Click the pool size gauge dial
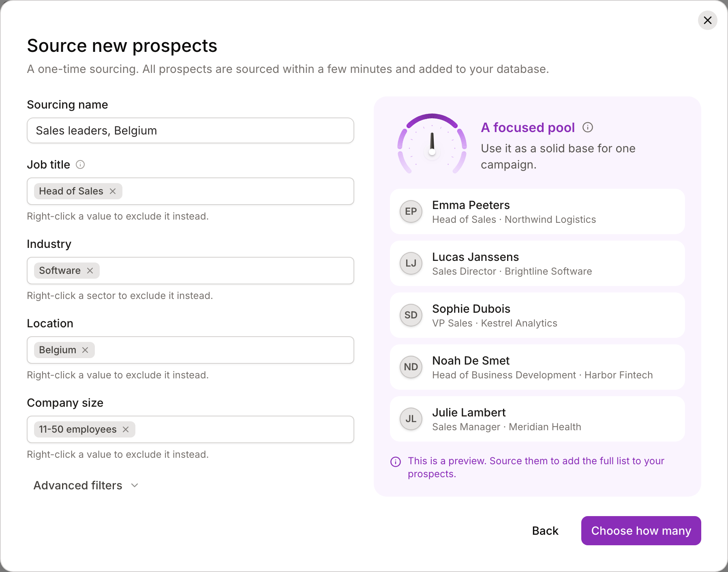 click(x=432, y=144)
